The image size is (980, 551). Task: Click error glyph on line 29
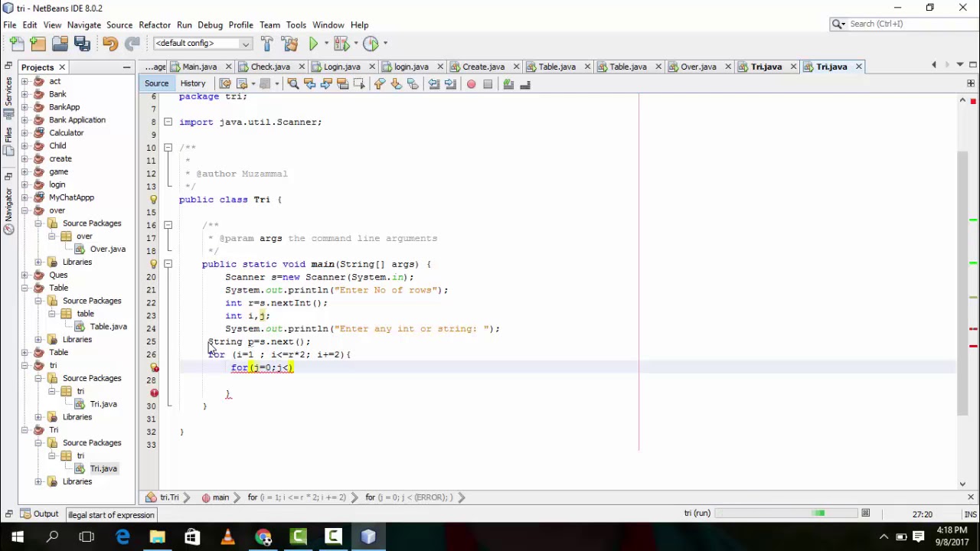coord(154,393)
